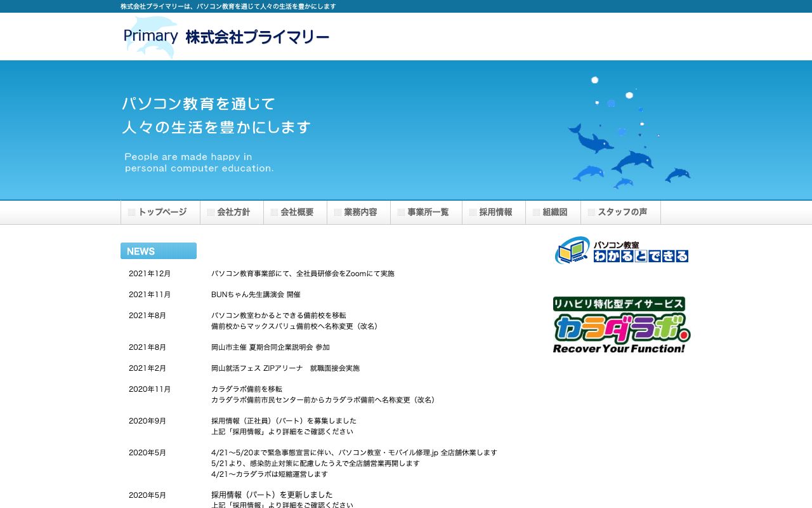The image size is (812, 508).
Task: Click the 2021年12月 Zoom研修 news item
Action: [x=303, y=273]
